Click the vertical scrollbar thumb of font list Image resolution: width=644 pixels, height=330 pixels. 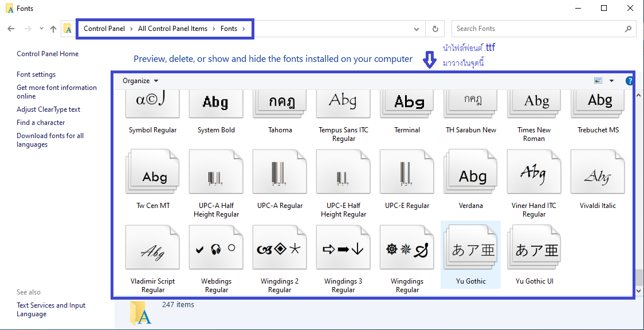click(639, 277)
